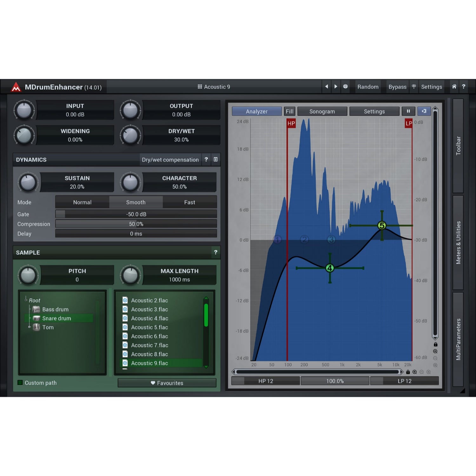Open the Meters & Utilities side tab
Screen dimensions: 476x476
pos(458,242)
